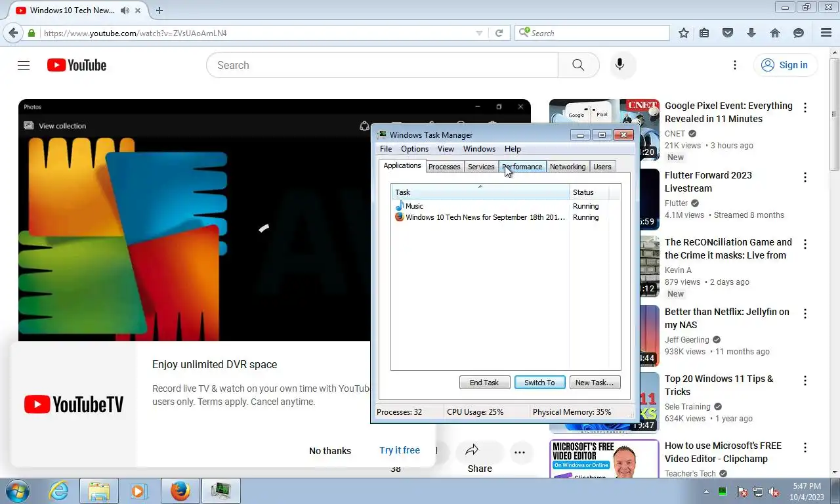Open the Windows menu in Task Manager
Screen dimensions: 840x504
pos(479,149)
